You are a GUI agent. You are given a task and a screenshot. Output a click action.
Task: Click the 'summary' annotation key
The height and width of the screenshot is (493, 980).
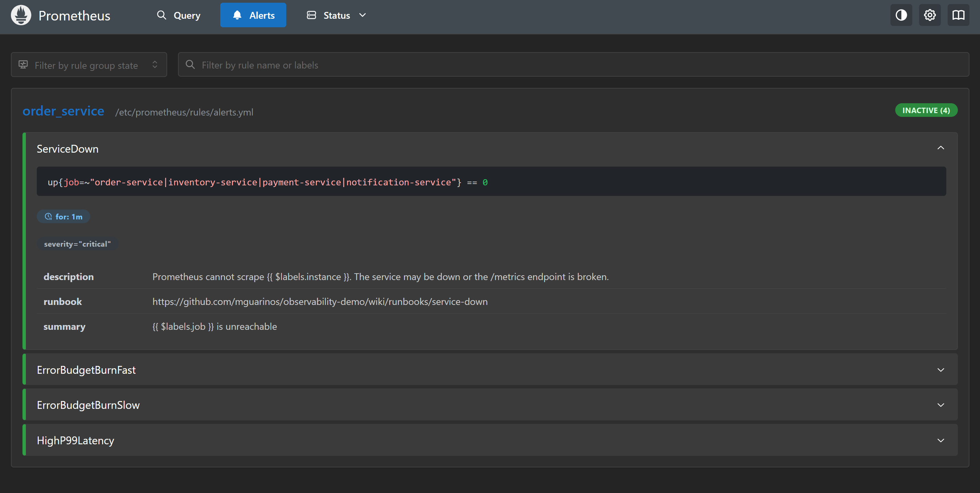pyautogui.click(x=64, y=327)
